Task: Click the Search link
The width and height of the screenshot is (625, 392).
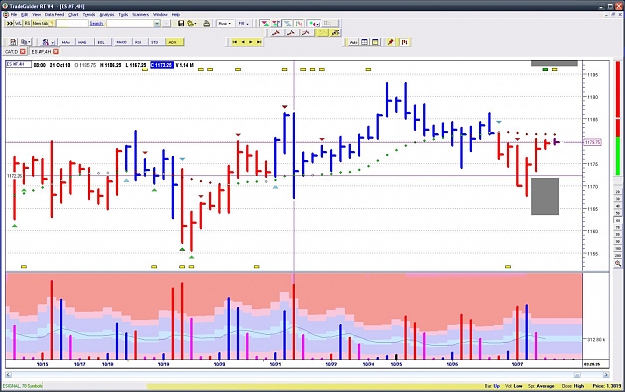Action: click(96, 24)
